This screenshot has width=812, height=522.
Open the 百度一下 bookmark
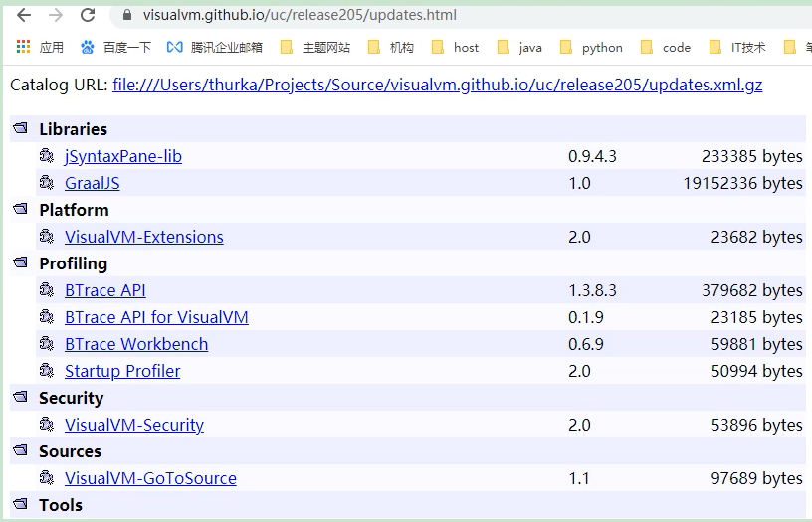click(x=115, y=47)
